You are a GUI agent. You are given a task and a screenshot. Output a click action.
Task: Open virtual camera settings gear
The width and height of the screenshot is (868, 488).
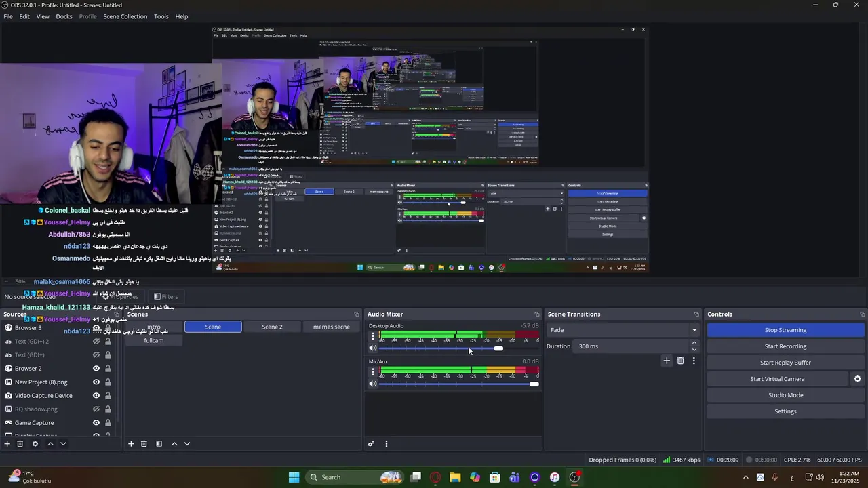[x=857, y=379]
